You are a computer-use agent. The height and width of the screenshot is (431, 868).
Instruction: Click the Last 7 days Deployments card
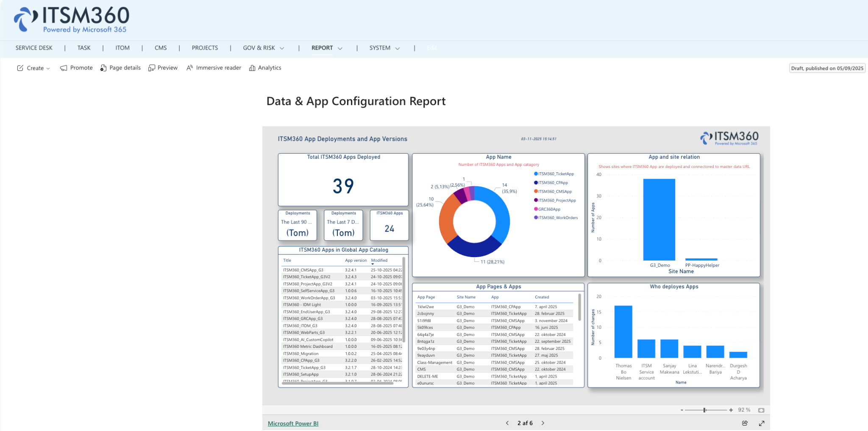pyautogui.click(x=343, y=225)
